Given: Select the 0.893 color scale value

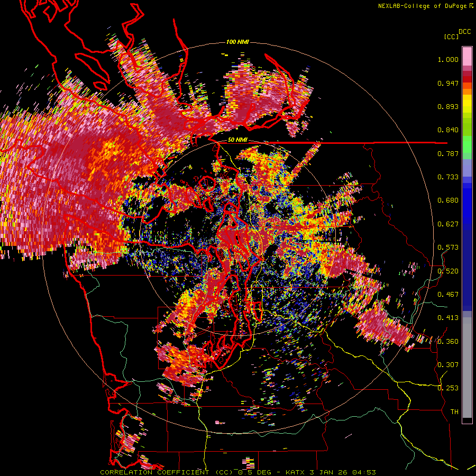Looking at the screenshot, I should pyautogui.click(x=448, y=106).
